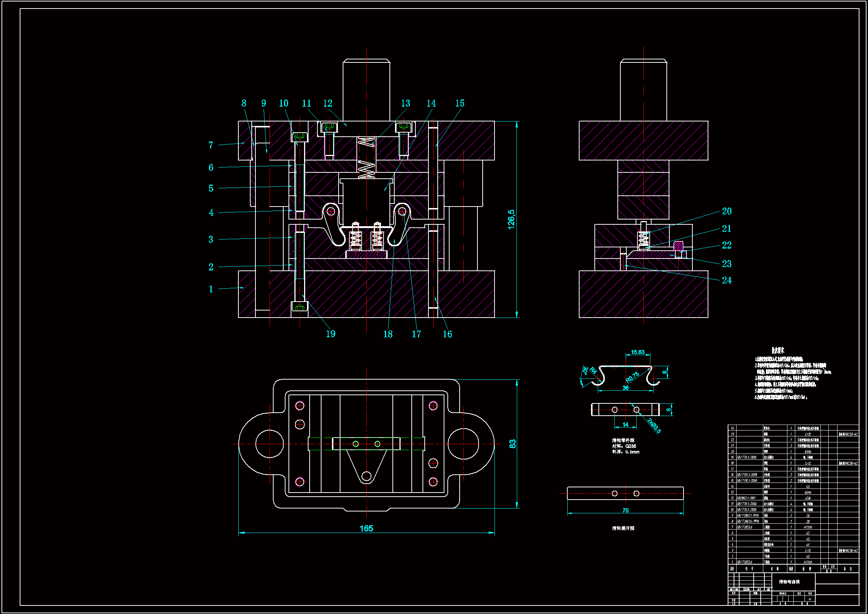Image resolution: width=868 pixels, height=614 pixels.
Task: Click the HT200 material cell in row 7
Action: coord(807,527)
